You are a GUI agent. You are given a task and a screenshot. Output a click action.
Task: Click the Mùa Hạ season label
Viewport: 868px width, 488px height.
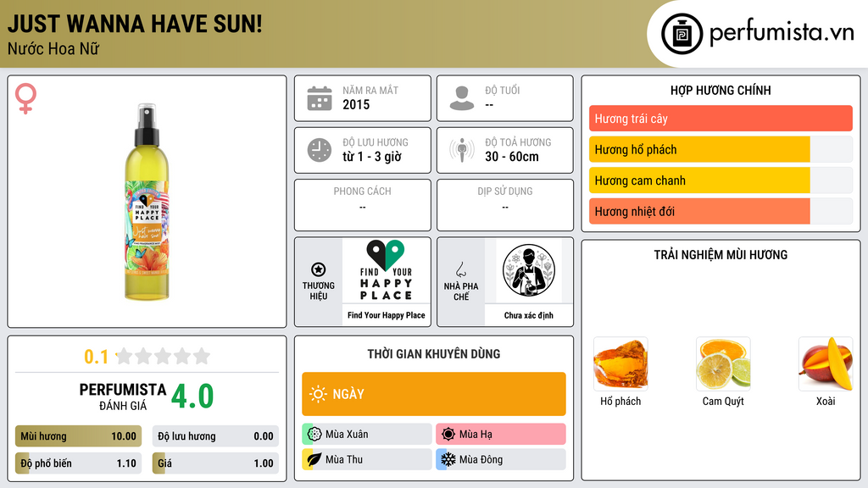pyautogui.click(x=476, y=435)
